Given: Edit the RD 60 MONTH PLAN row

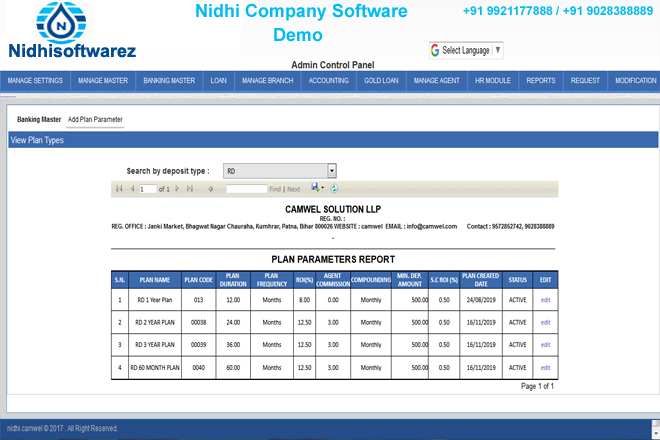Looking at the screenshot, I should [546, 368].
